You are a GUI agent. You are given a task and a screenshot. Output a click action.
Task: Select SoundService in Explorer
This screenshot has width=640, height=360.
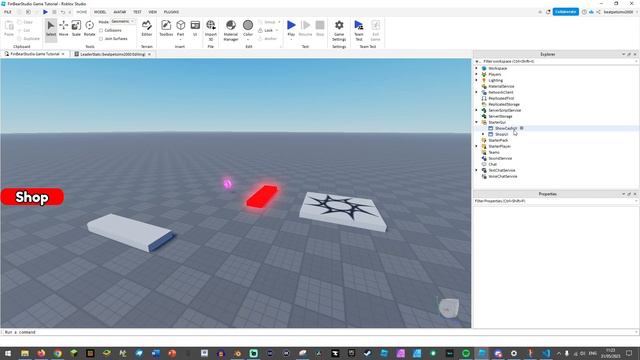[500, 158]
